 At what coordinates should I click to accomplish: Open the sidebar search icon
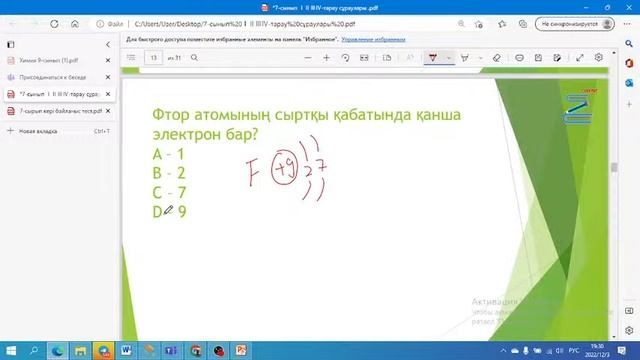629,44
